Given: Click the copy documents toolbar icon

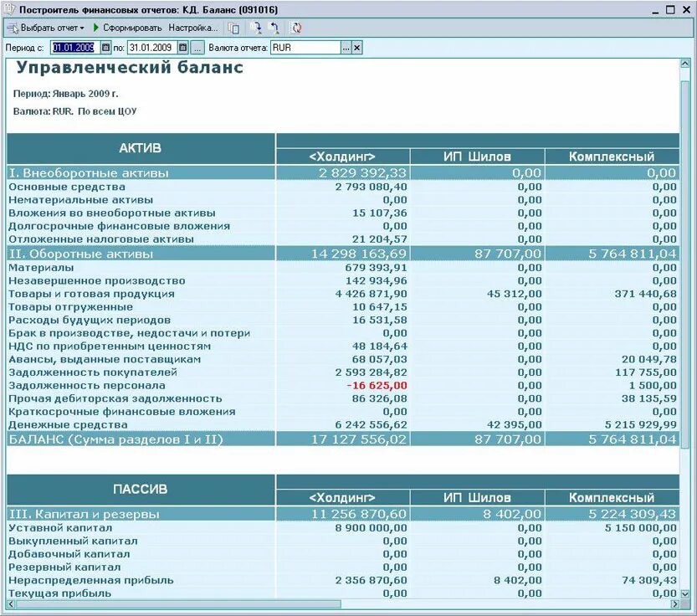Looking at the screenshot, I should (233, 28).
